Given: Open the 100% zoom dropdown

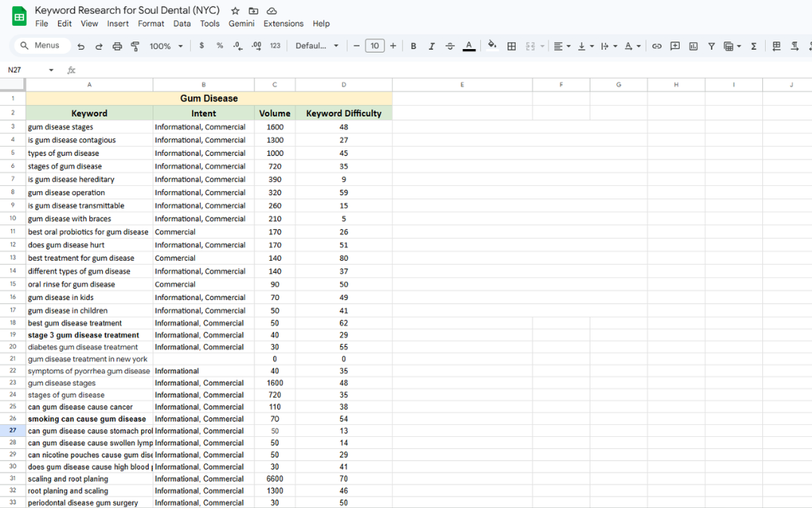Looking at the screenshot, I should (x=166, y=46).
